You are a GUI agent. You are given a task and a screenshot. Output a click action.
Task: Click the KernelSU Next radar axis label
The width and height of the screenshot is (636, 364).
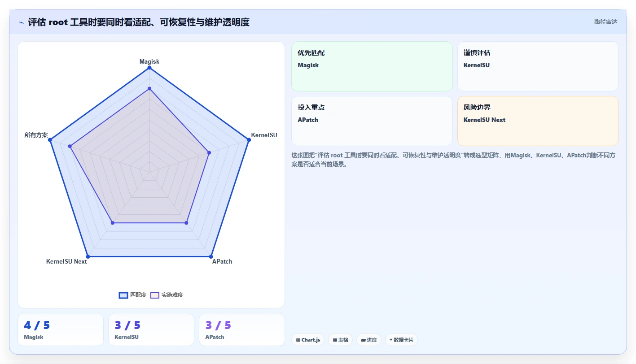pos(66,261)
